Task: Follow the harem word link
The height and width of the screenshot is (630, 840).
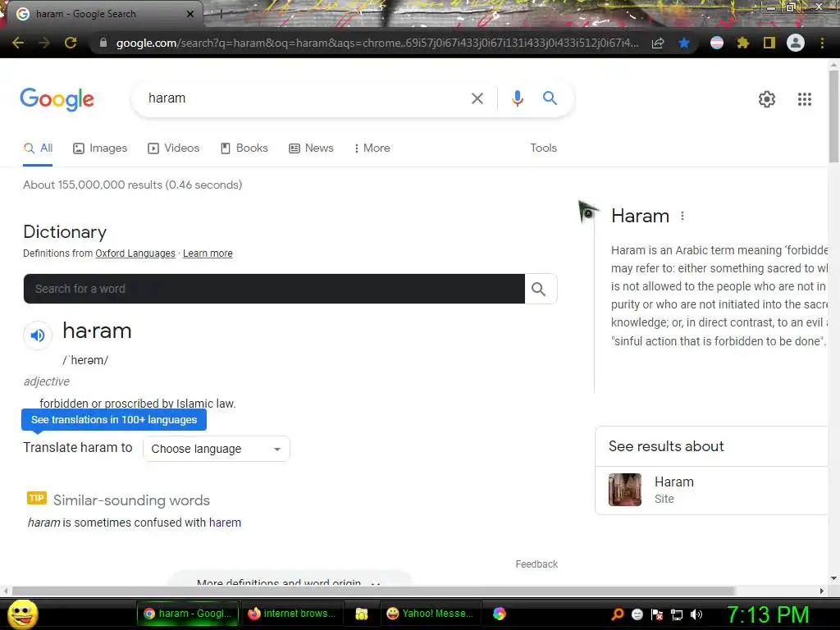Action: pyautogui.click(x=225, y=523)
